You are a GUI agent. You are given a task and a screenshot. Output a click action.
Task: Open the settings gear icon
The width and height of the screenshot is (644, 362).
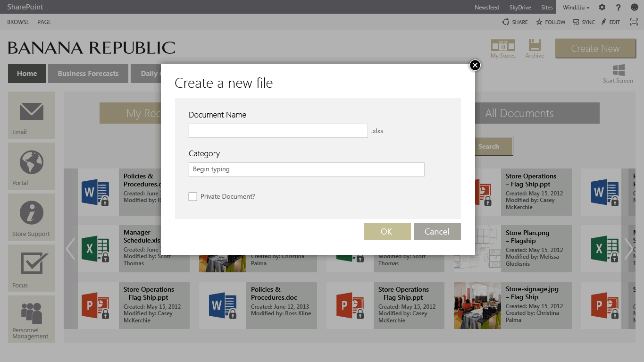tap(602, 7)
